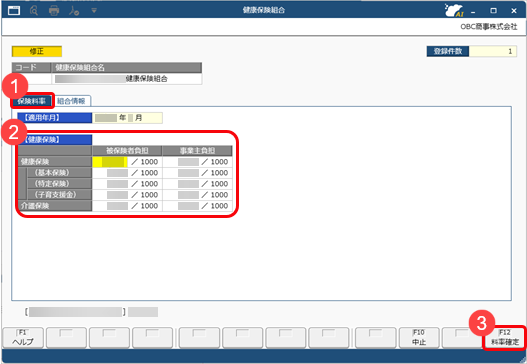Edit 健康保険 被保険者負担 rate field
Screen dimensions: 527x364
pyautogui.click(x=110, y=162)
